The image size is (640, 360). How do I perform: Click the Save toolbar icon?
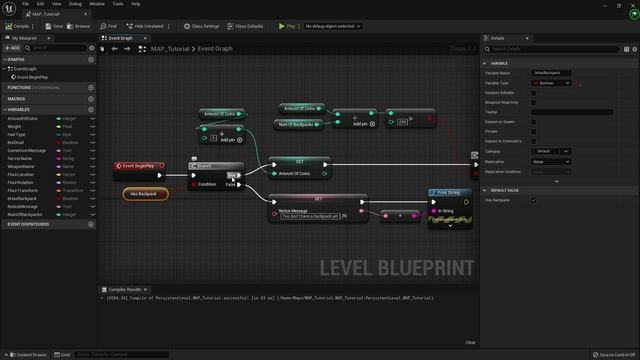54,26
